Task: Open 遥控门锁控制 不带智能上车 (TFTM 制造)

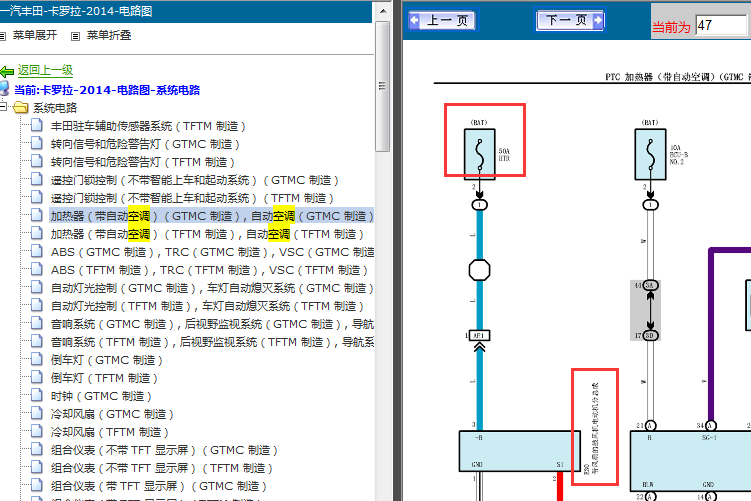Action: point(192,198)
